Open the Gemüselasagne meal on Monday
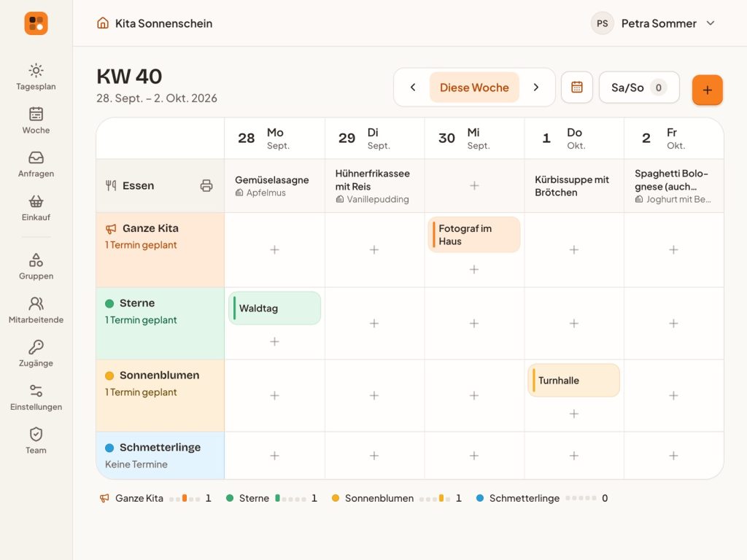This screenshot has width=747, height=560. 274,186
